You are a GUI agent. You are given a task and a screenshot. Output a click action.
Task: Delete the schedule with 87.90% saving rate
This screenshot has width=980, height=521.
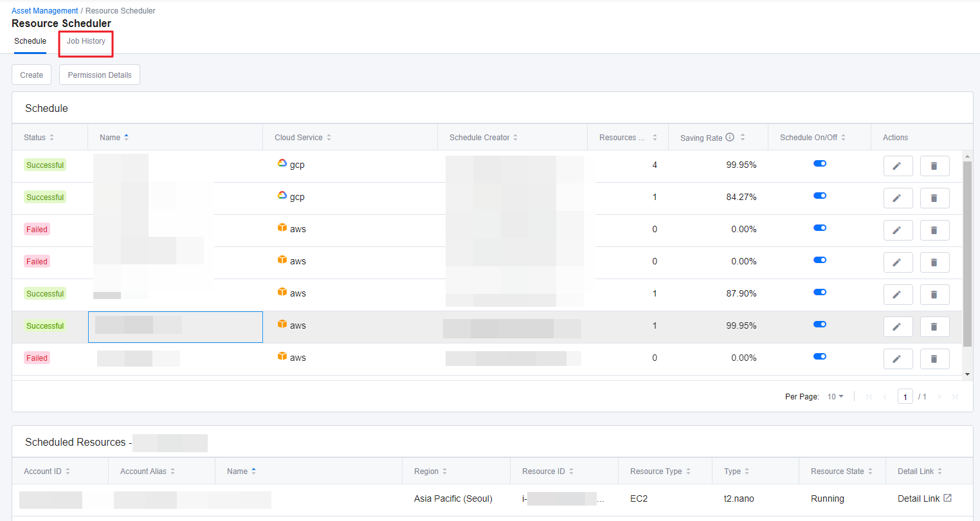(934, 295)
